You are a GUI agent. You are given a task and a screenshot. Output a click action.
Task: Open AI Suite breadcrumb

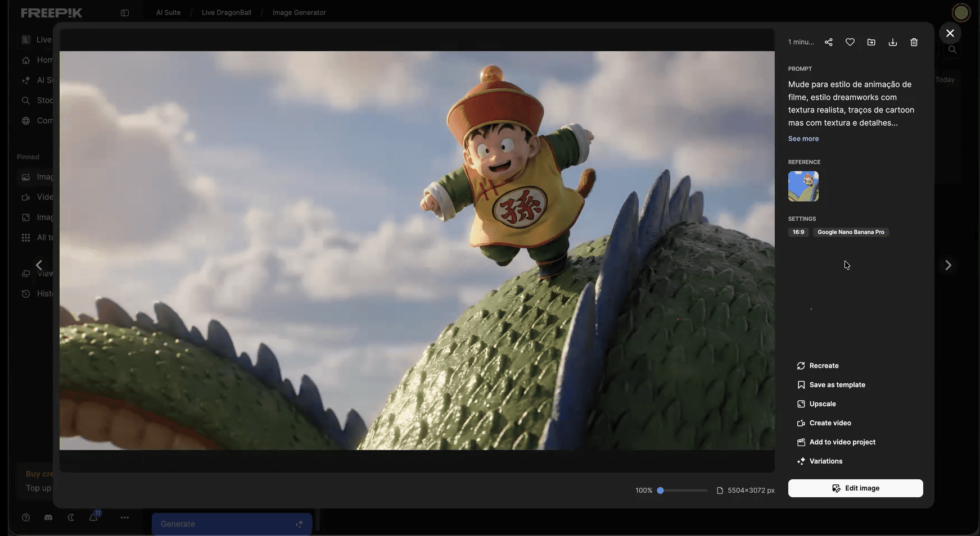(168, 12)
